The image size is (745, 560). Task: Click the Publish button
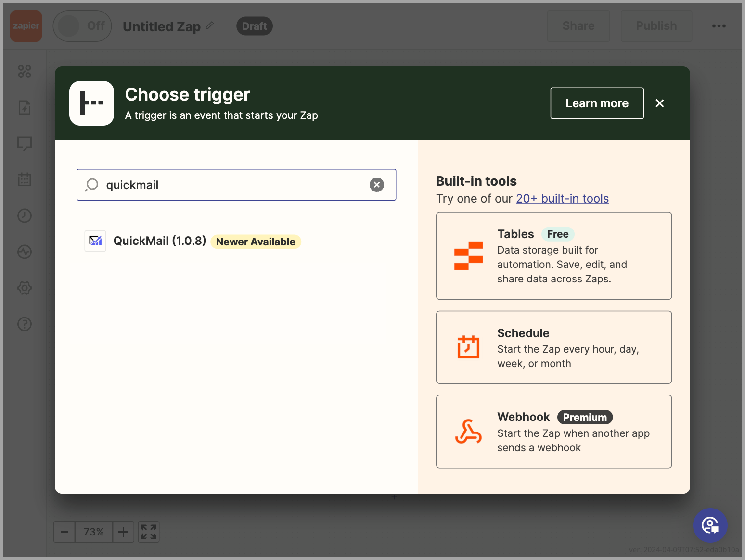click(x=656, y=26)
